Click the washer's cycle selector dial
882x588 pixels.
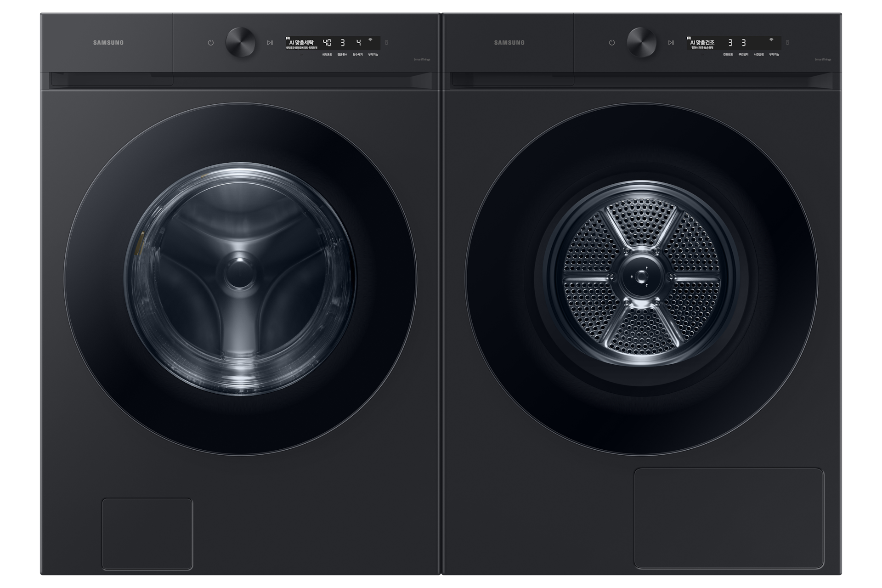[x=240, y=42]
